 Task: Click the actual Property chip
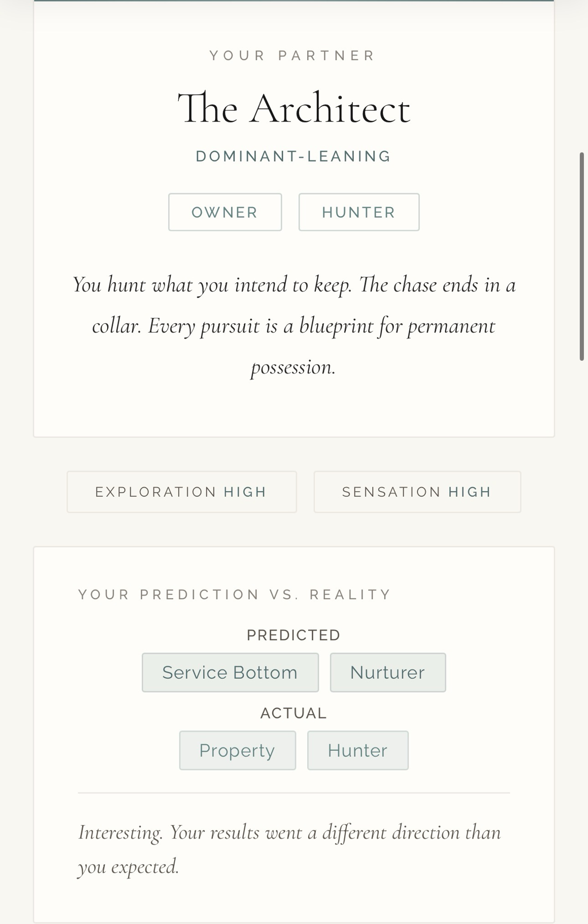237,750
